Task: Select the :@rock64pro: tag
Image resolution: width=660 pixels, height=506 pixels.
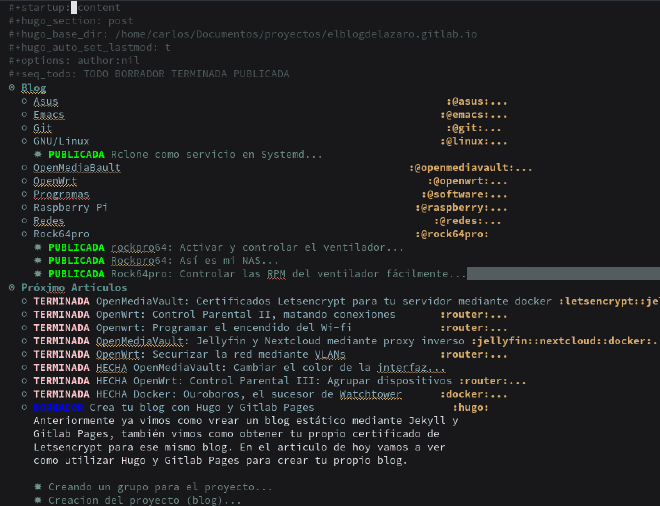Action: tap(452, 234)
